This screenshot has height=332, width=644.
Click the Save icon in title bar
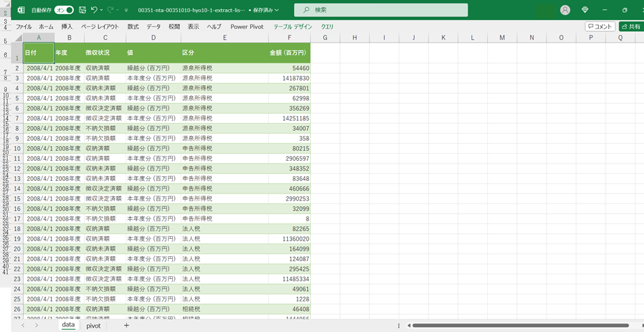83,10
